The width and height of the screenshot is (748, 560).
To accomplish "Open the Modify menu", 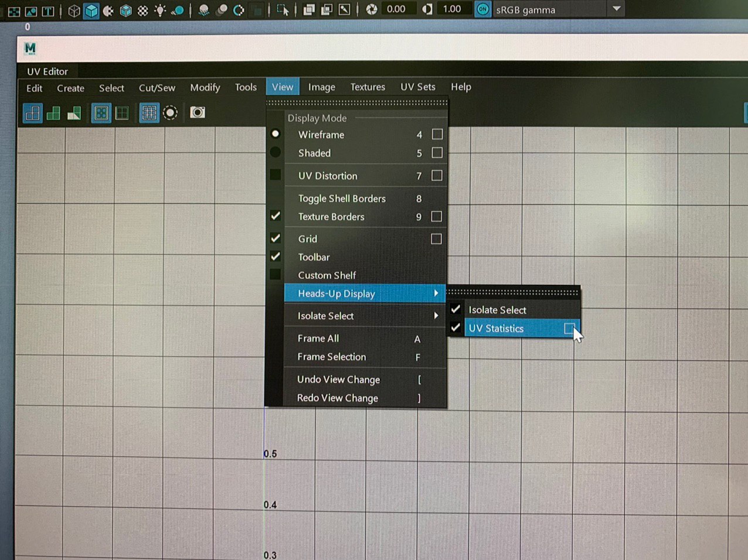I will (x=205, y=87).
